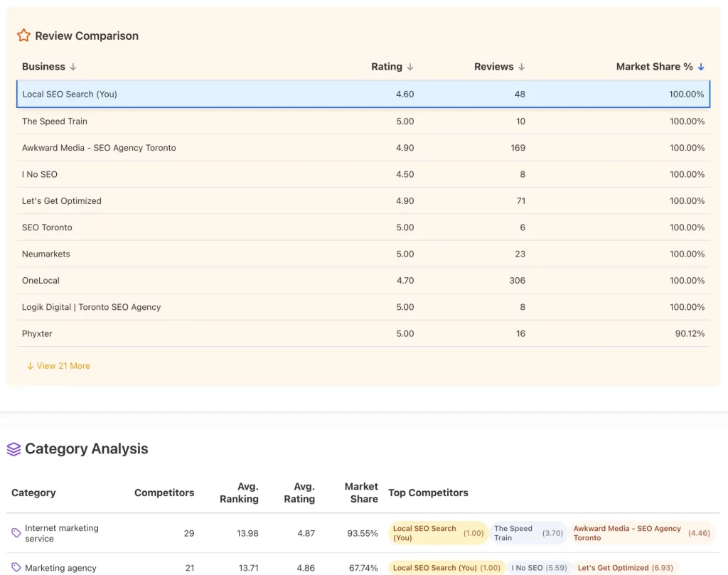Click the Competitors column header

click(x=164, y=493)
